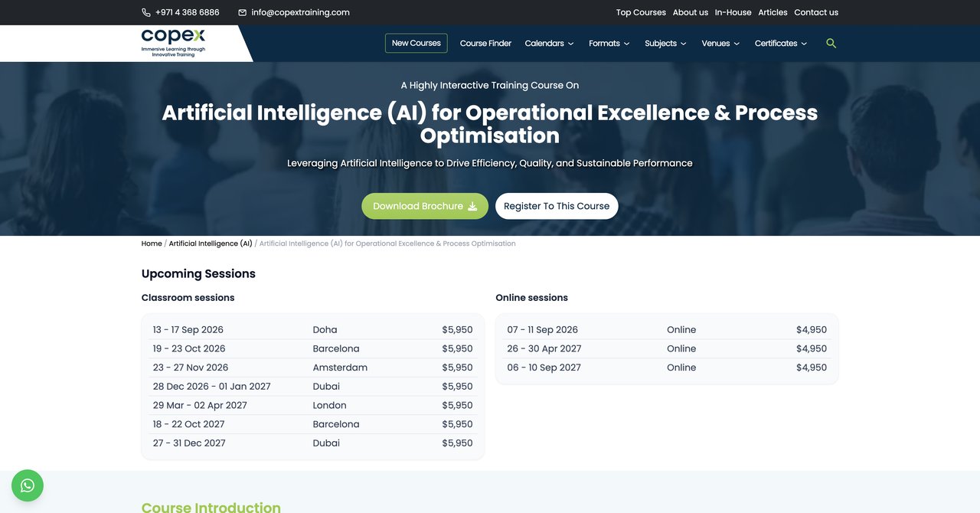Open Contact us link
This screenshot has height=513, width=980.
click(x=816, y=12)
